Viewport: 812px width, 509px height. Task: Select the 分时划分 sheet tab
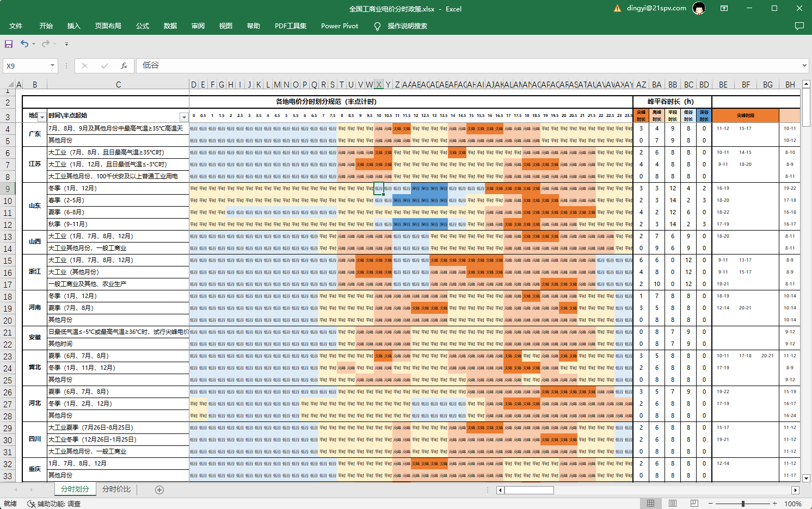click(75, 489)
